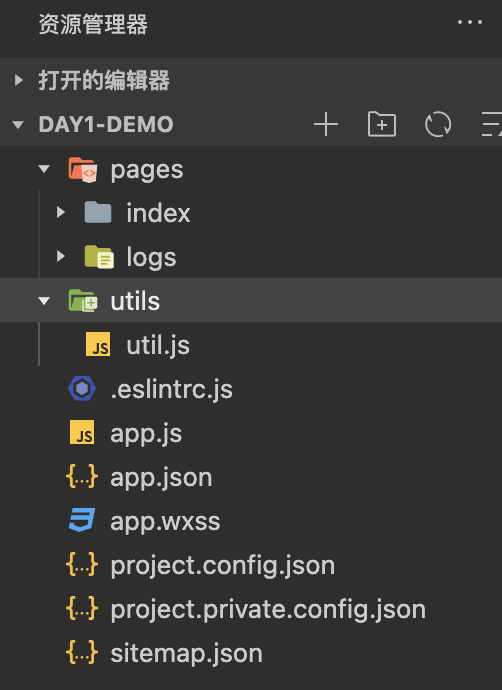
Task: Click the ESLint icon beside .eslintrc.js
Action: click(82, 389)
